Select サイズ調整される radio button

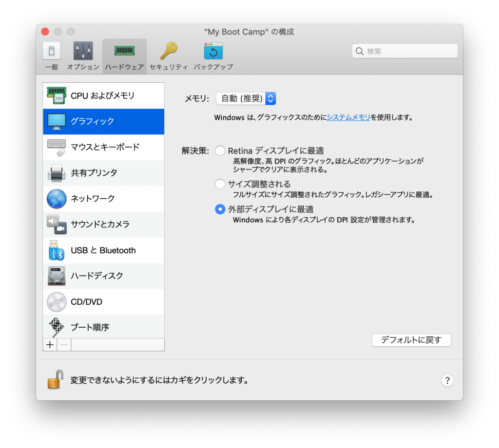(x=220, y=184)
